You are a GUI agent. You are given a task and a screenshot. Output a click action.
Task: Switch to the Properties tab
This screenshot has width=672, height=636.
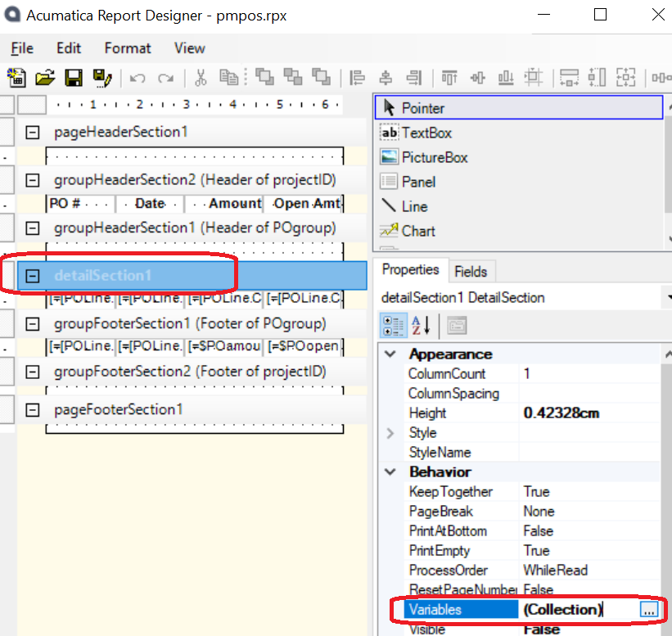pos(411,269)
